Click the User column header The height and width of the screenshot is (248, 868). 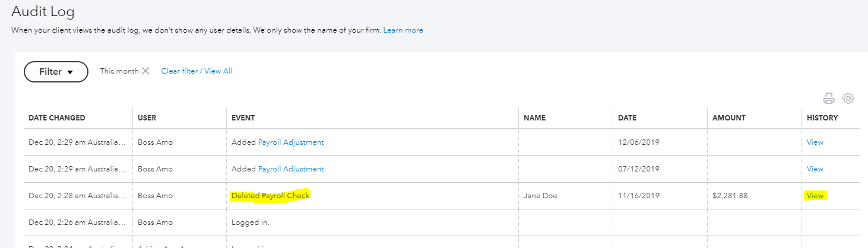147,118
